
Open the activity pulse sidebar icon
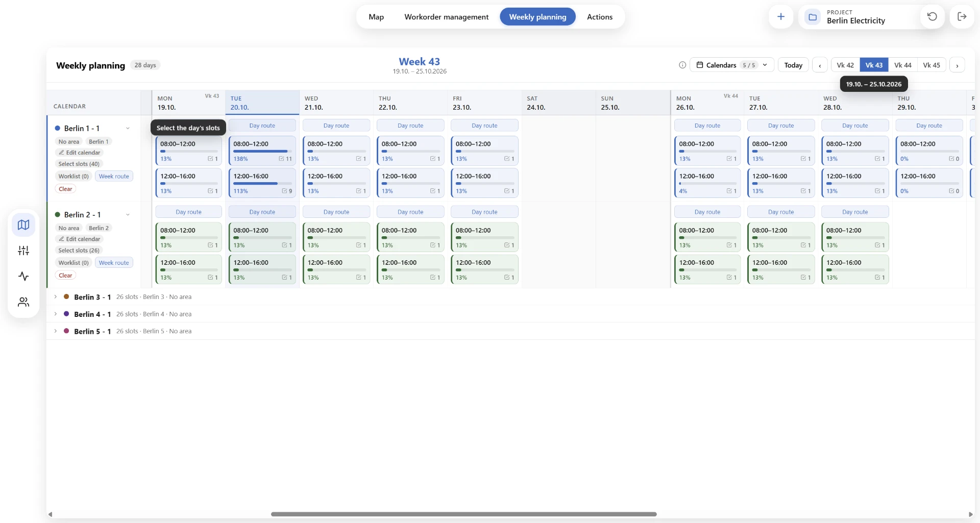point(23,276)
